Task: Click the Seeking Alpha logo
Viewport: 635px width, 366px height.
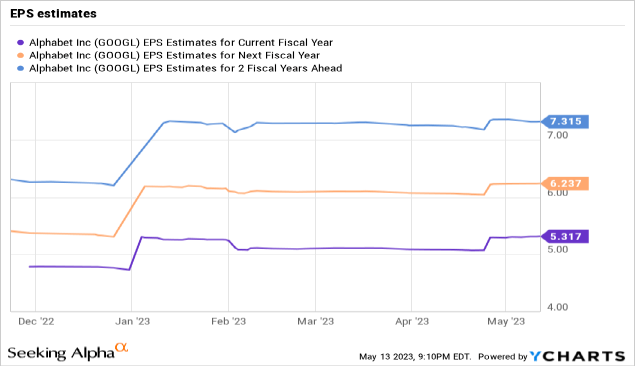Action: [x=68, y=351]
